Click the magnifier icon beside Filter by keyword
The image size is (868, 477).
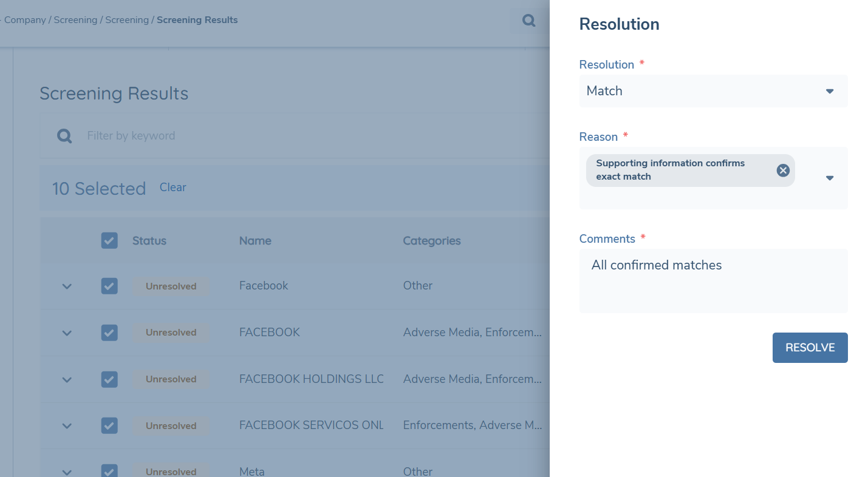tap(64, 136)
